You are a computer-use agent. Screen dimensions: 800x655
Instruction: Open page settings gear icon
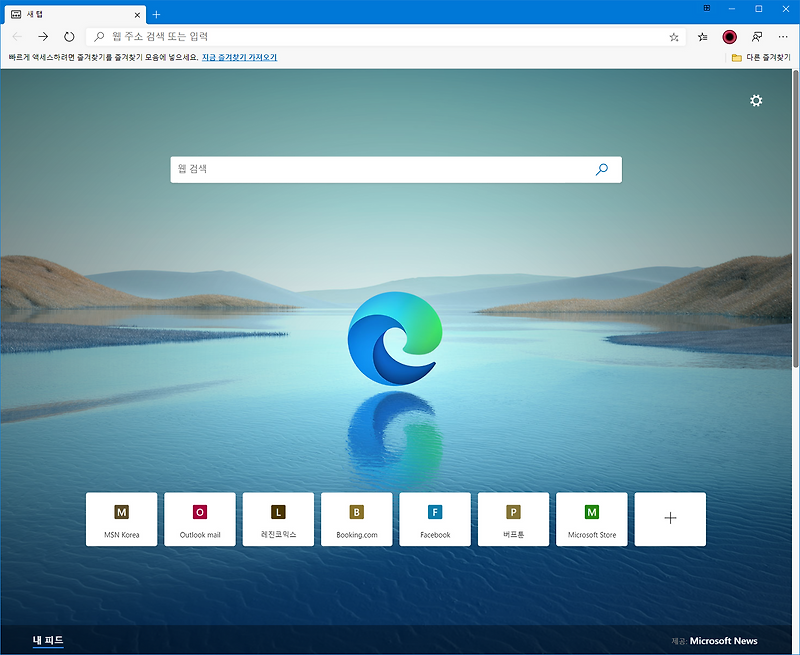click(756, 100)
